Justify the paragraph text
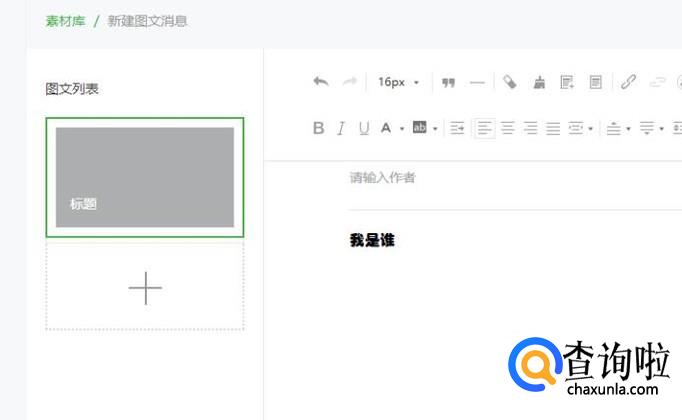Screen dimensions: 682x420 pos(553,128)
